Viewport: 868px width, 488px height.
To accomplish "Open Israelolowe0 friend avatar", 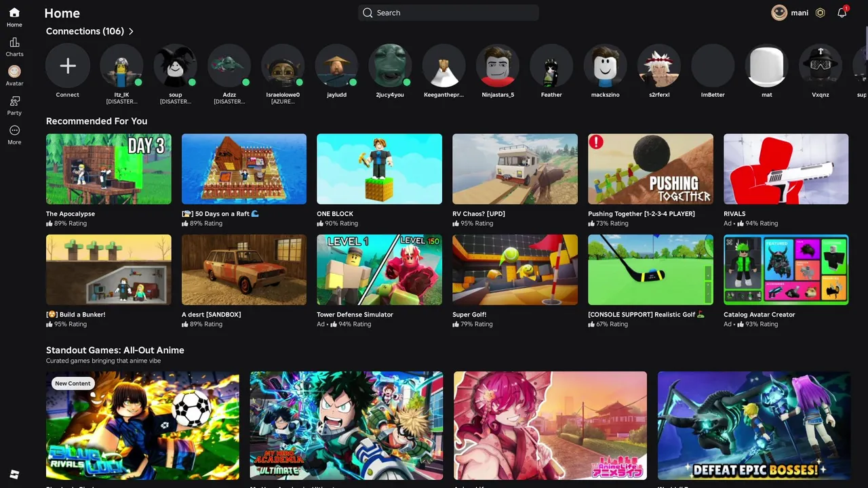I will point(283,66).
